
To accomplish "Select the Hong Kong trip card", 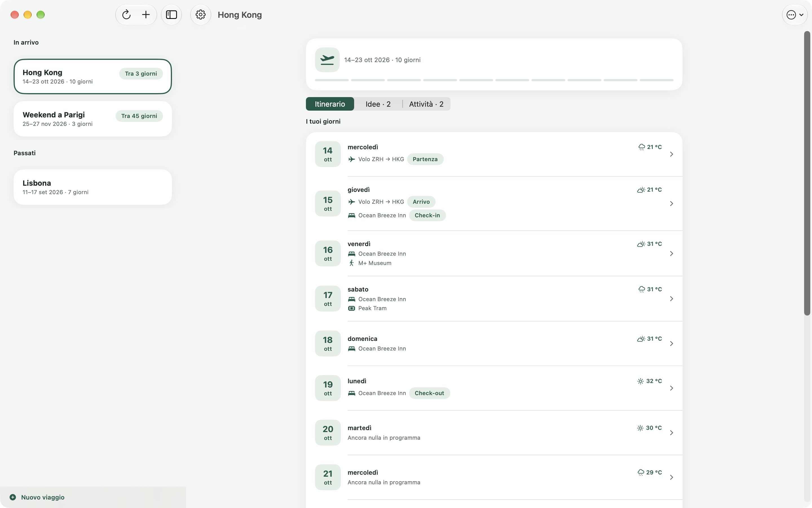I will pyautogui.click(x=92, y=76).
